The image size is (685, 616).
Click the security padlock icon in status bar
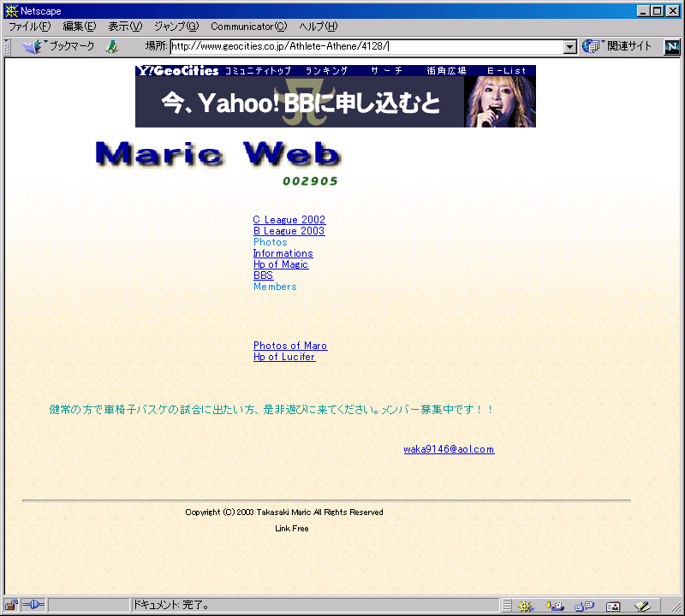11,605
